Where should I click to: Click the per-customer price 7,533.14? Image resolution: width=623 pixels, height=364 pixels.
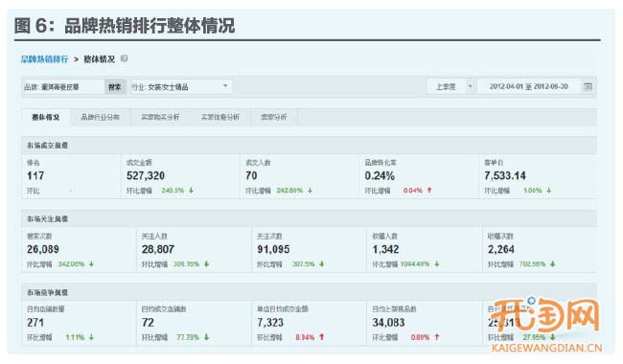[504, 176]
